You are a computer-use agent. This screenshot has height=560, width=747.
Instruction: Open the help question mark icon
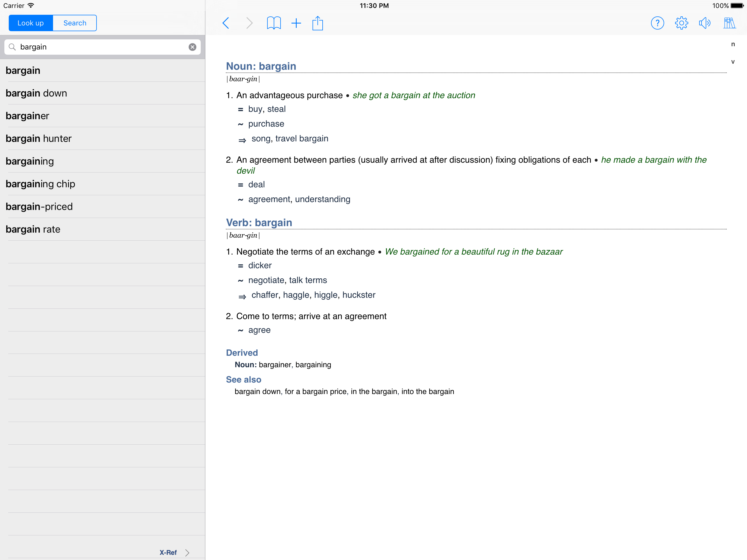pyautogui.click(x=657, y=23)
